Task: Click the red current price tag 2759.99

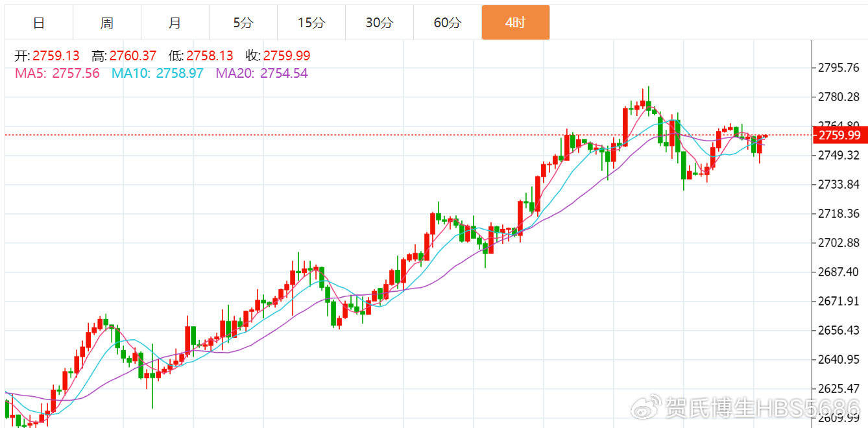Action: 839,135
